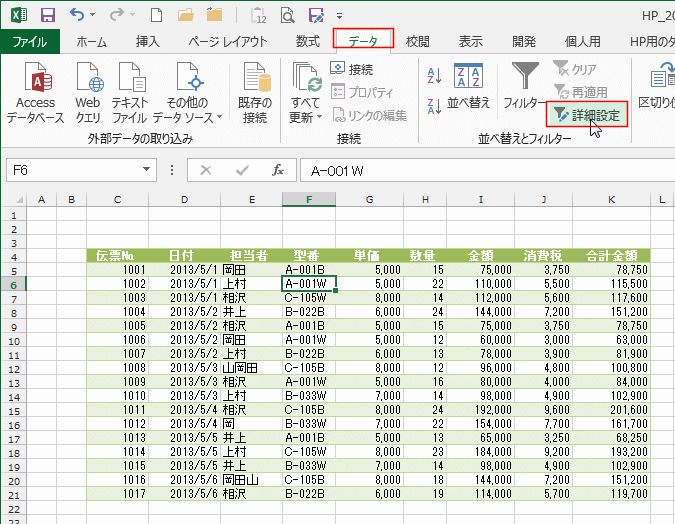Expand the すべて更新 dropdown
Image resolution: width=675 pixels, height=524 pixels.
pos(306,117)
